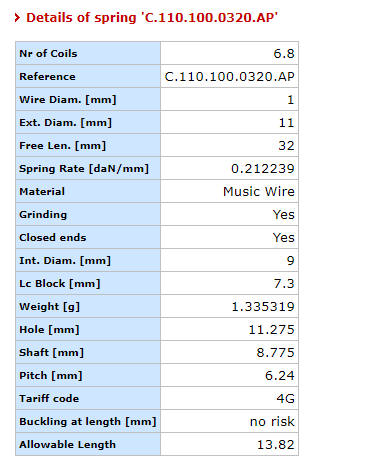Click the 'Free Len. [mm]' label
378x472 pixels.
[x=62, y=146]
